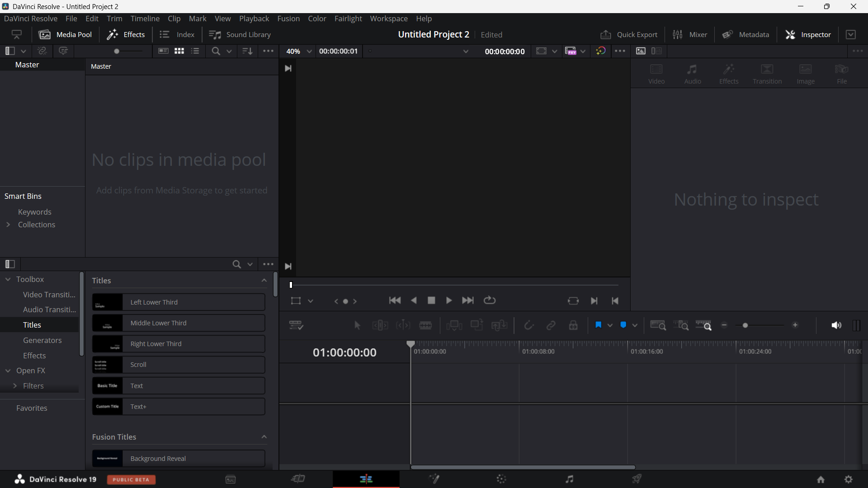Expand the Collections smart bin
Image resolution: width=868 pixels, height=488 pixels.
pyautogui.click(x=8, y=225)
